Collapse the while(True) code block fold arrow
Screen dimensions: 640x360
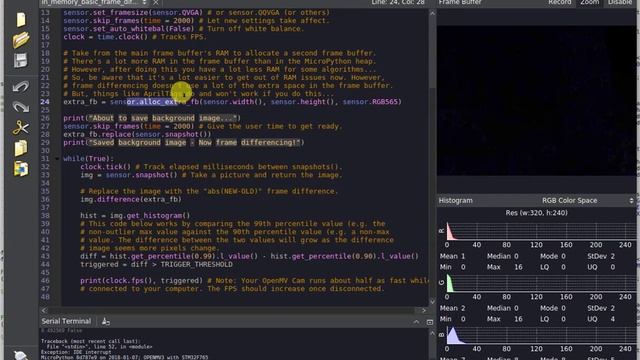coord(57,159)
